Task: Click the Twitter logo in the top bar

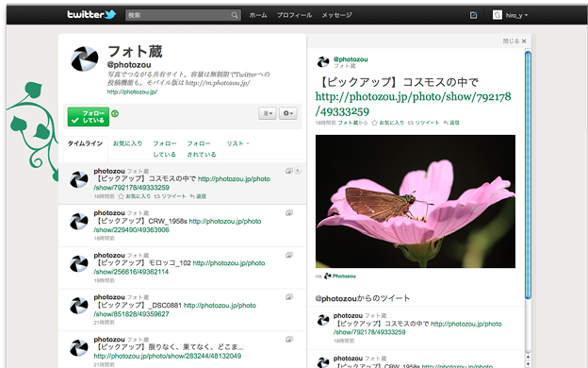Action: pos(91,15)
